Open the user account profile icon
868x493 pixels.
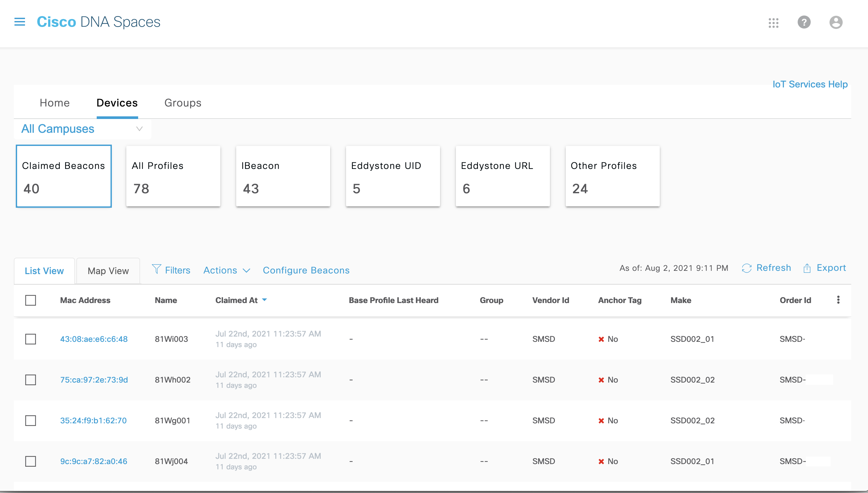coord(835,22)
